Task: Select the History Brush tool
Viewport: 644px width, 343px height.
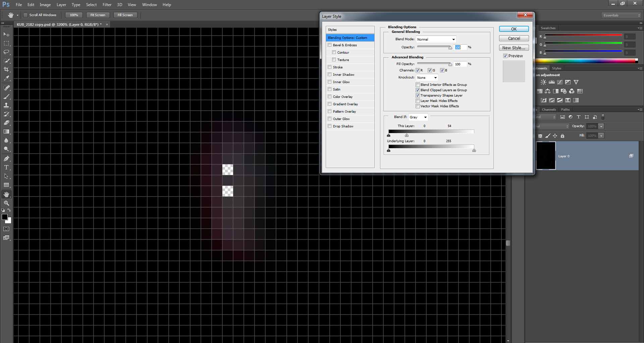Action: point(6,114)
